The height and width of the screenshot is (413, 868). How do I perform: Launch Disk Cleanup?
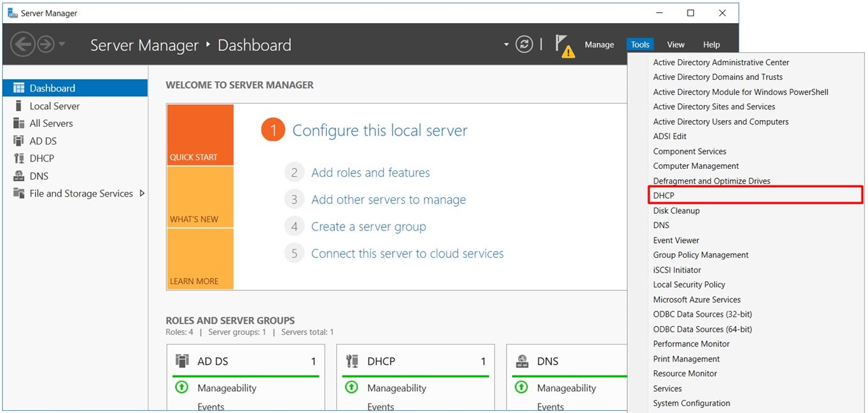pyautogui.click(x=676, y=211)
